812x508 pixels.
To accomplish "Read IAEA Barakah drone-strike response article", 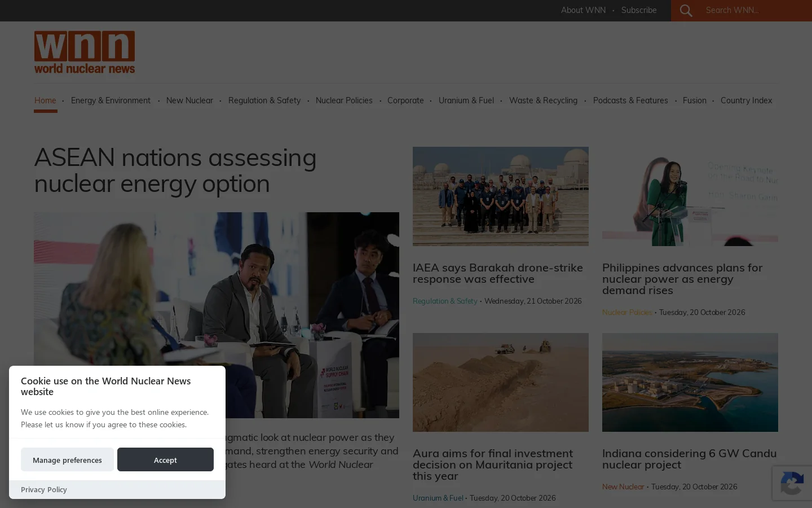I will tap(498, 273).
